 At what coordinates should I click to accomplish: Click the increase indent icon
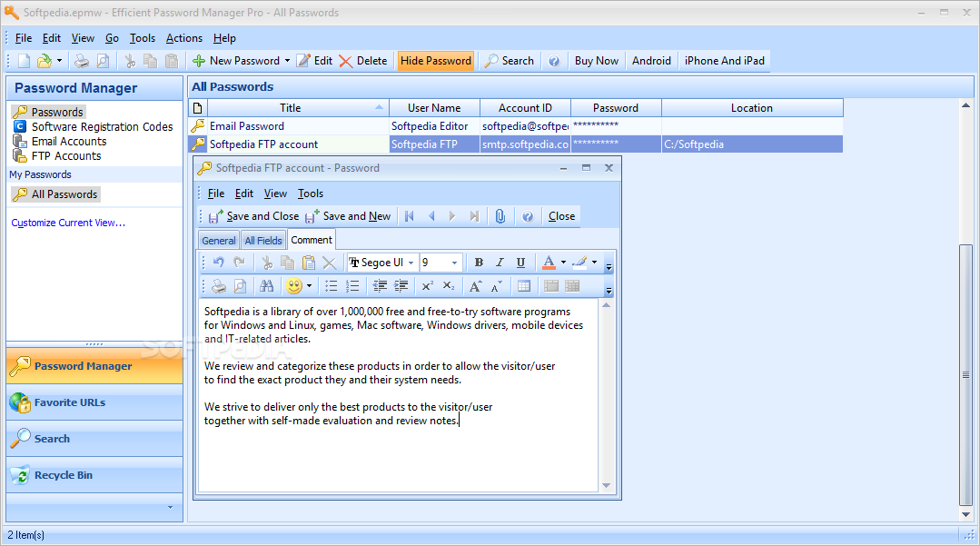point(401,286)
